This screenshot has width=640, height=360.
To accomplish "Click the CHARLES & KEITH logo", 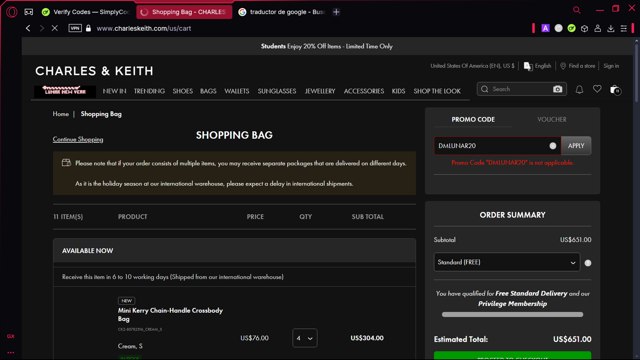I will tap(94, 71).
